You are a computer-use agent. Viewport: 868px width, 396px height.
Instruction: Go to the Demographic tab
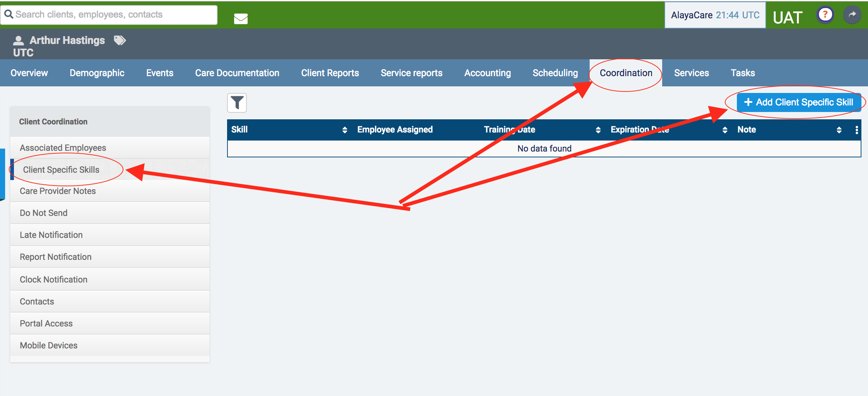point(97,73)
